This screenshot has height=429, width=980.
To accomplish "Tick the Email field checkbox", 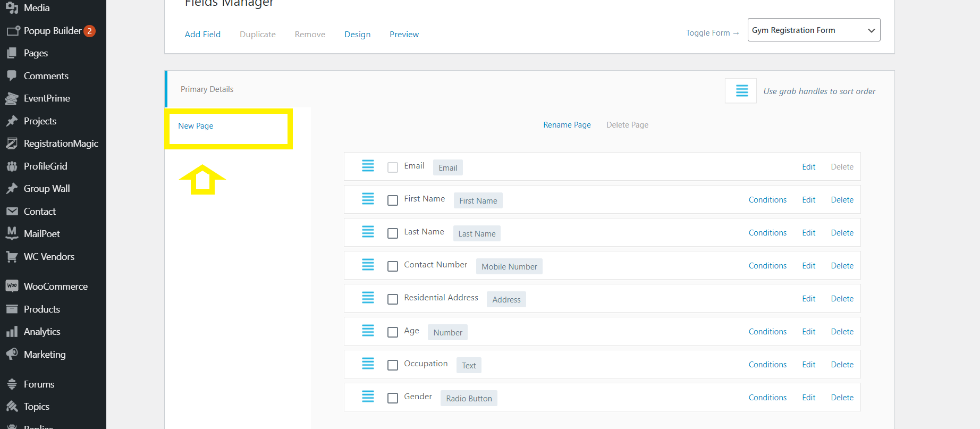I will (x=393, y=167).
